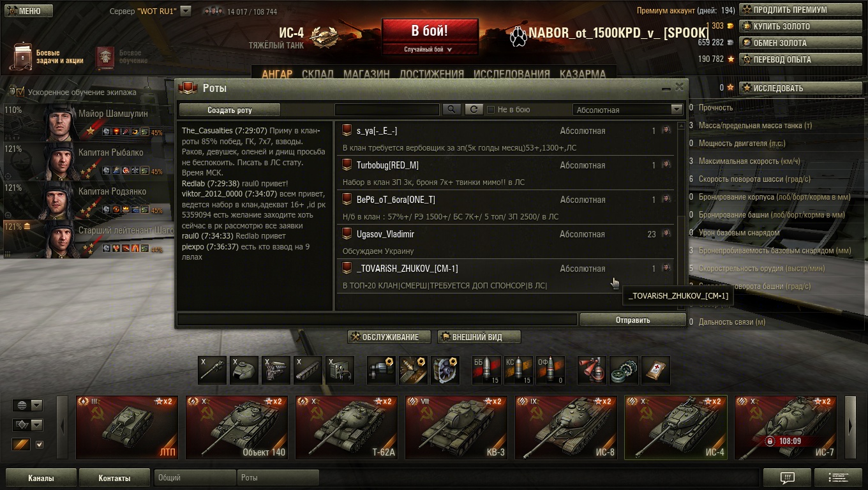868x490 pixels.
Task: Click the Отправить chat send button
Action: [632, 320]
